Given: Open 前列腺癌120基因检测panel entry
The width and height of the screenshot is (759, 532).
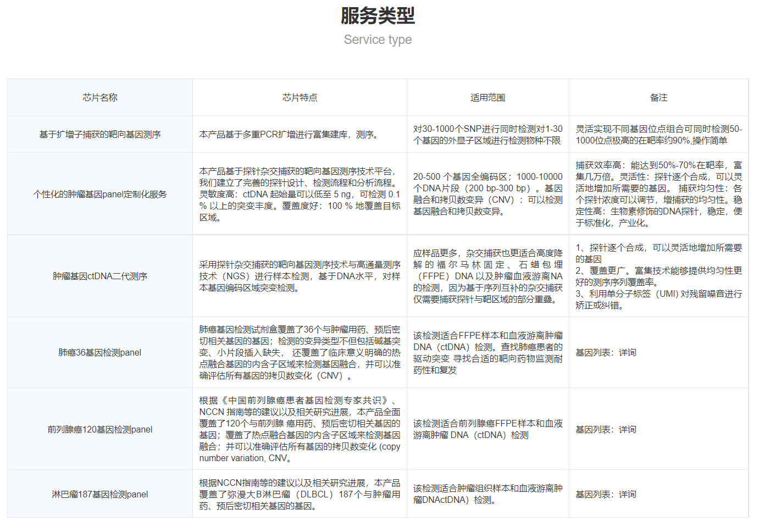Looking at the screenshot, I should pyautogui.click(x=100, y=429).
